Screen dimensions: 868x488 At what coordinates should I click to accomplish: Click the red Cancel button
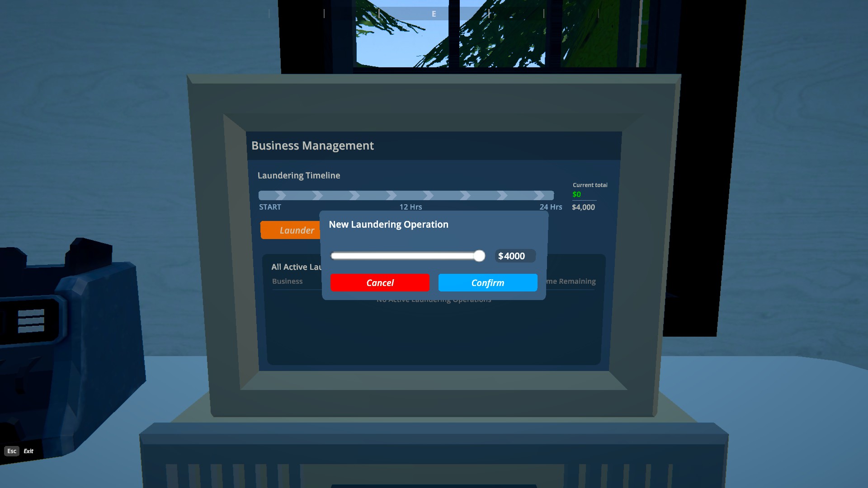(380, 282)
